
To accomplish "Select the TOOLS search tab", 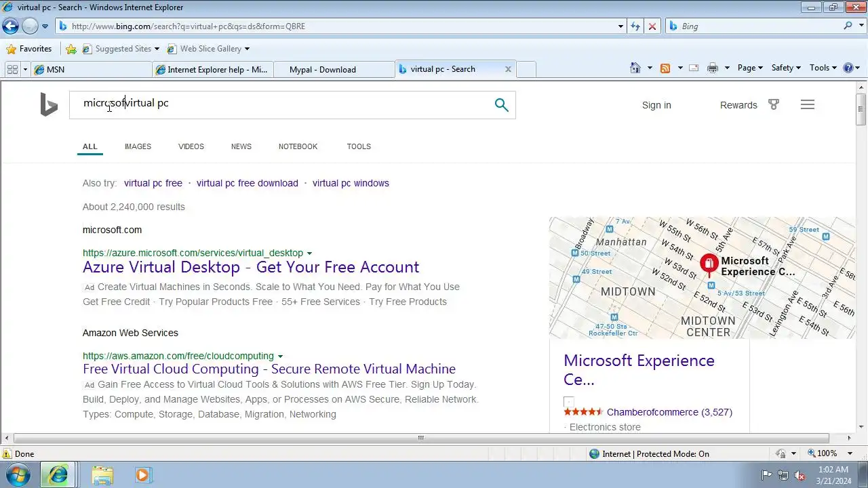I will 359,146.
